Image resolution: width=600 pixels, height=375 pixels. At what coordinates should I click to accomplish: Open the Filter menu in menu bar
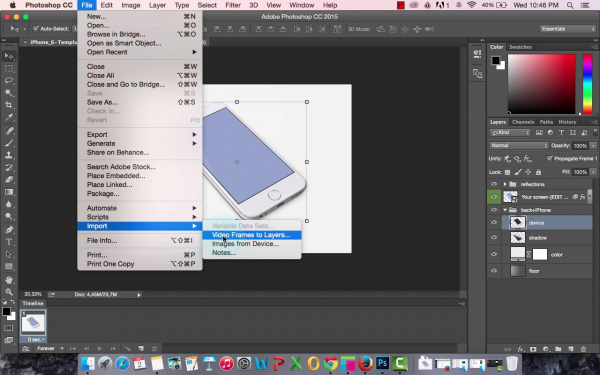233,5
